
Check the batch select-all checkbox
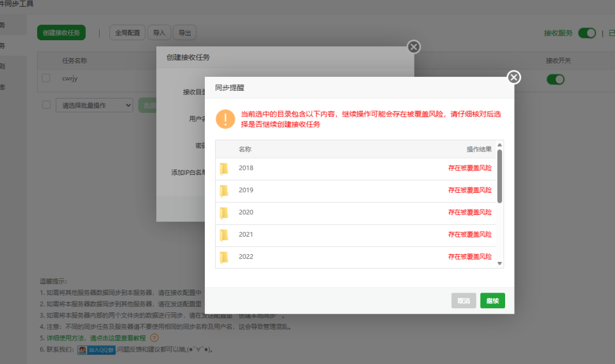46,105
